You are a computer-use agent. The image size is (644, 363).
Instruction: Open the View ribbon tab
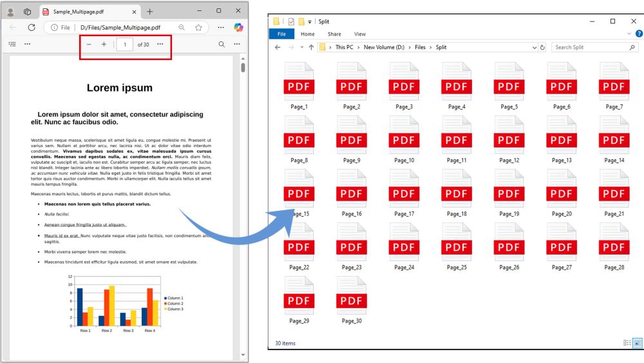coord(359,34)
